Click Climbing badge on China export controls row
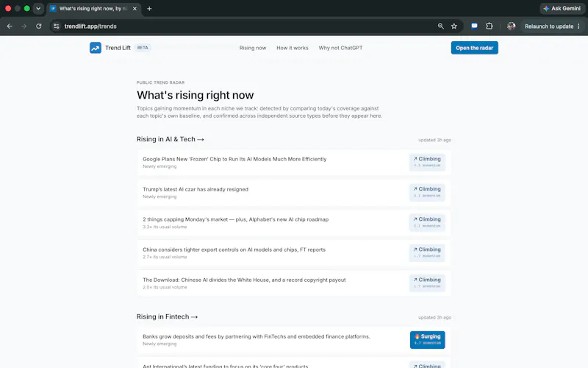588x368 pixels. pos(427,252)
